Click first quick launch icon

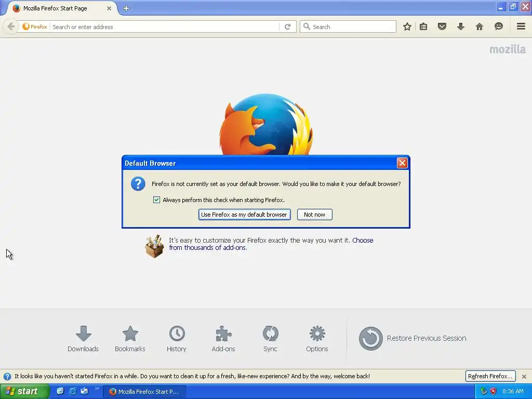tap(60, 391)
